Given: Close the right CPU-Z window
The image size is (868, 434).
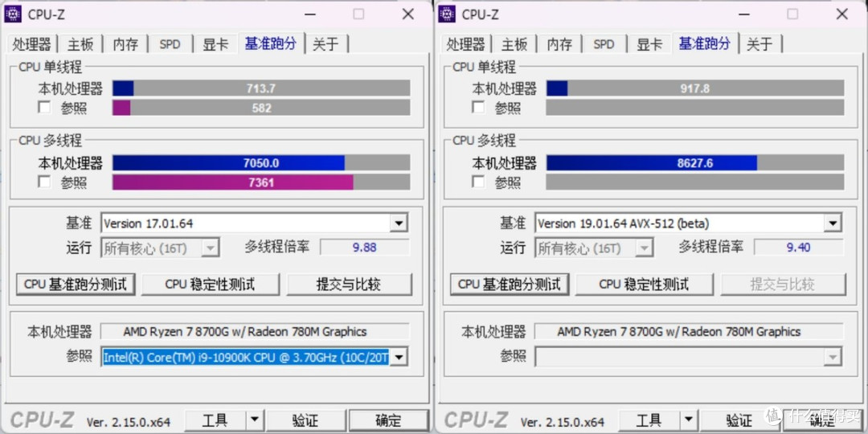Looking at the screenshot, I should pyautogui.click(x=842, y=14).
